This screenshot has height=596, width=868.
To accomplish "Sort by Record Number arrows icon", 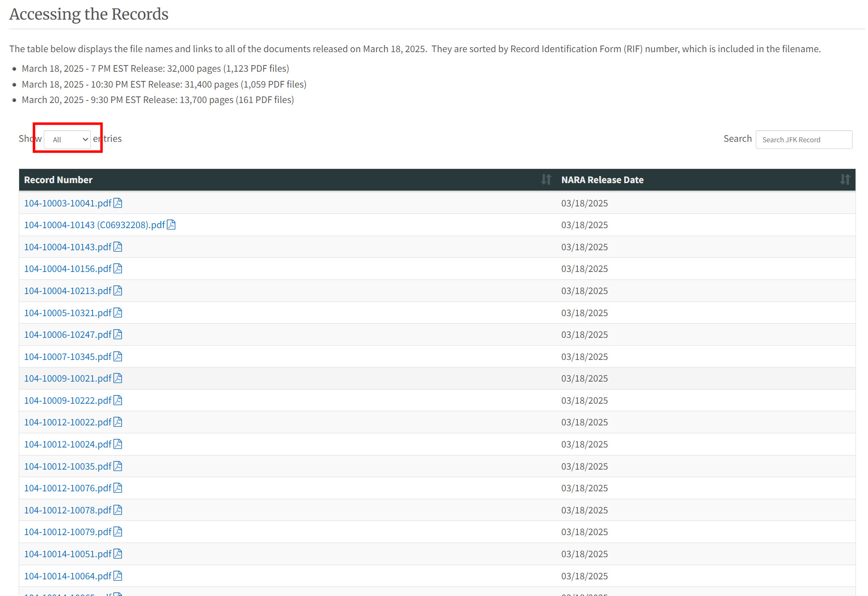I will point(546,180).
